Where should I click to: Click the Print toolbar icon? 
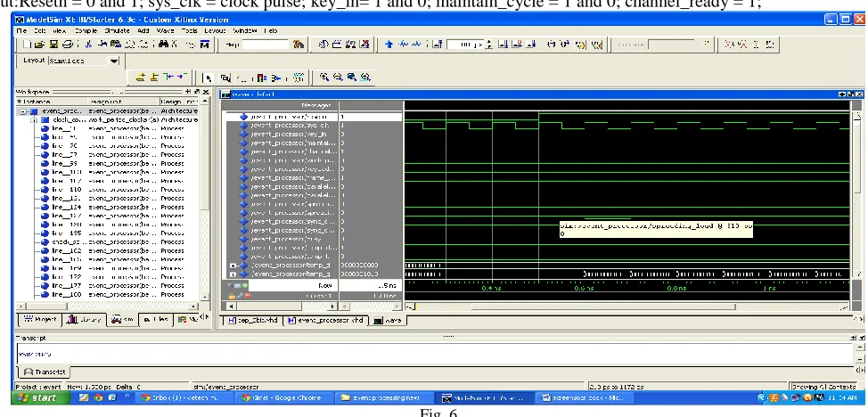pos(67,45)
